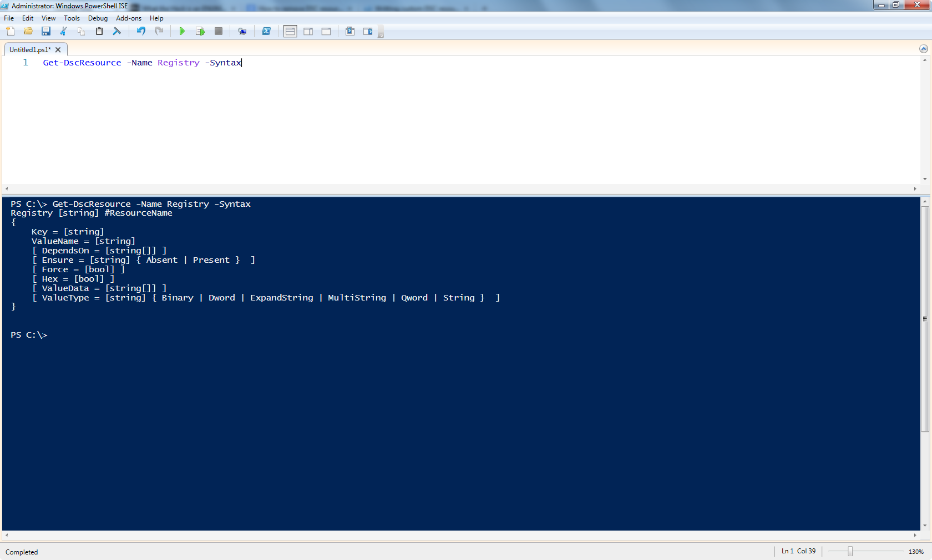932x560 pixels.
Task: Start PowerShell.exe in separate window icon
Action: click(266, 32)
